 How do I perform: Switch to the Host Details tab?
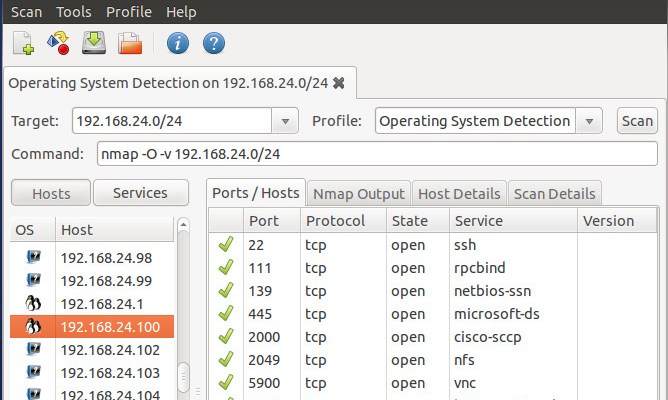(x=459, y=194)
